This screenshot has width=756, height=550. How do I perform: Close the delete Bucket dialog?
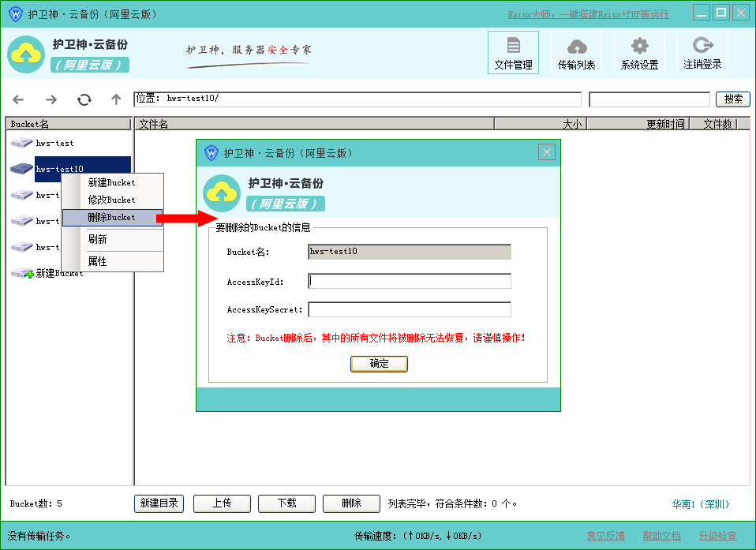tap(546, 152)
